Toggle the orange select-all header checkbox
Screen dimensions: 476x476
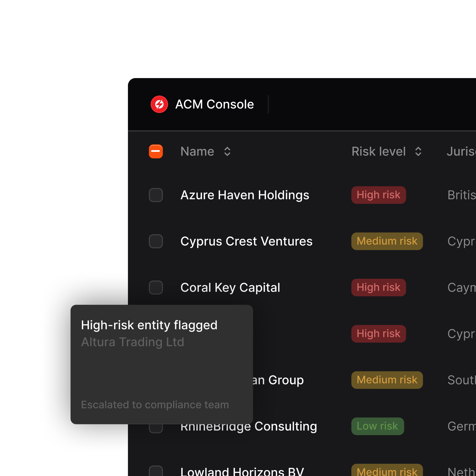click(156, 151)
